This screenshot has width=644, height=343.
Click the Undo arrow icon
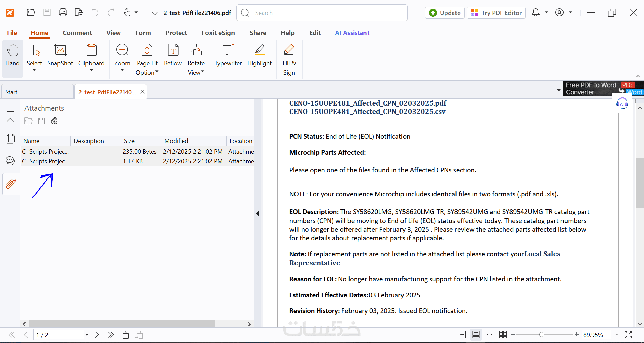pyautogui.click(x=95, y=13)
